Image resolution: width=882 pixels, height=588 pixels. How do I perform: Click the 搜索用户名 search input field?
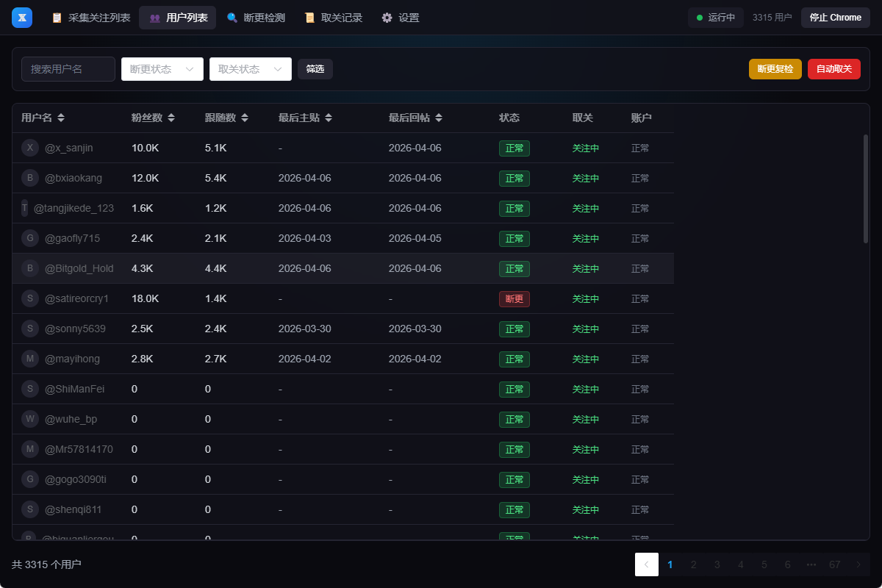68,68
